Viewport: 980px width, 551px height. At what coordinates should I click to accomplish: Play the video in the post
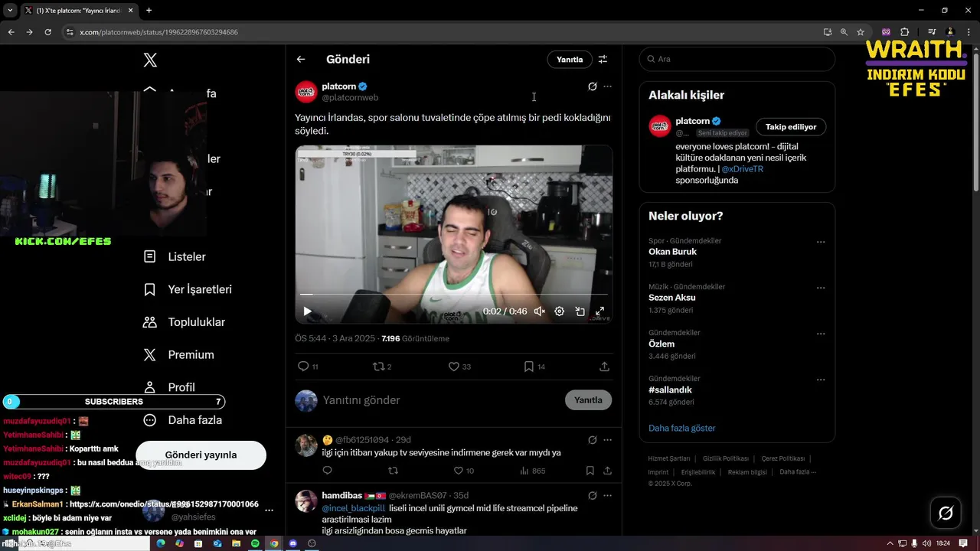click(307, 311)
